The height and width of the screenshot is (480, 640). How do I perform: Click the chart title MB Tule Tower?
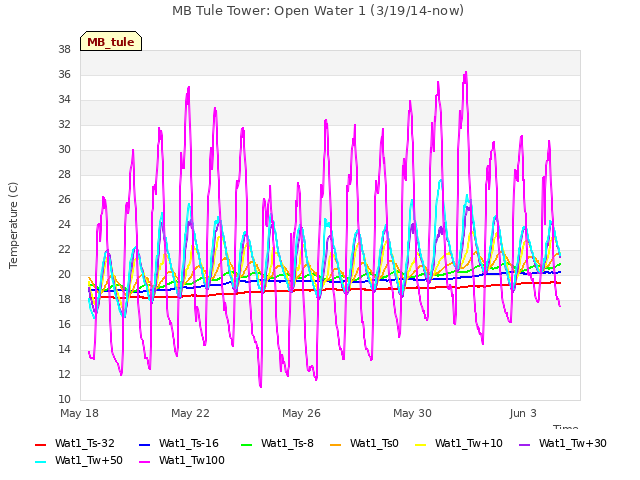[318, 11]
